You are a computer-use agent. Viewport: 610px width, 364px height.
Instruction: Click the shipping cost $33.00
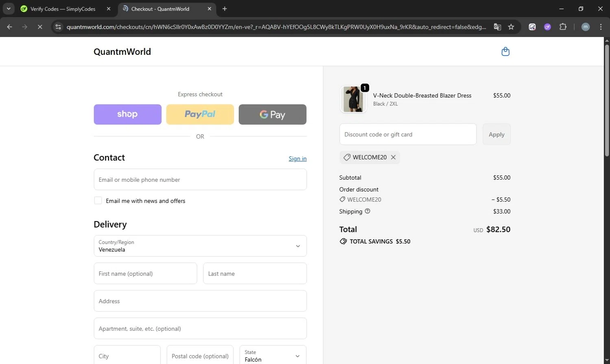502,211
